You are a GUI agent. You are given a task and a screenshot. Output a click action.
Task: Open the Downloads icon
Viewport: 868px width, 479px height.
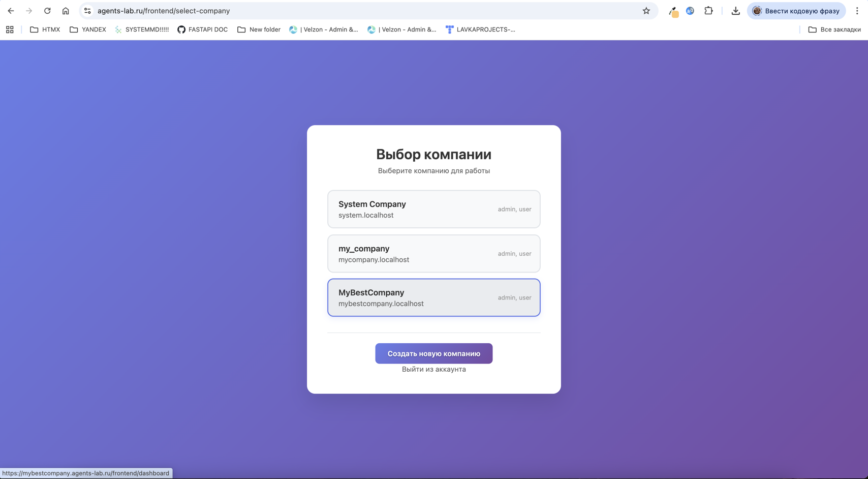(735, 10)
